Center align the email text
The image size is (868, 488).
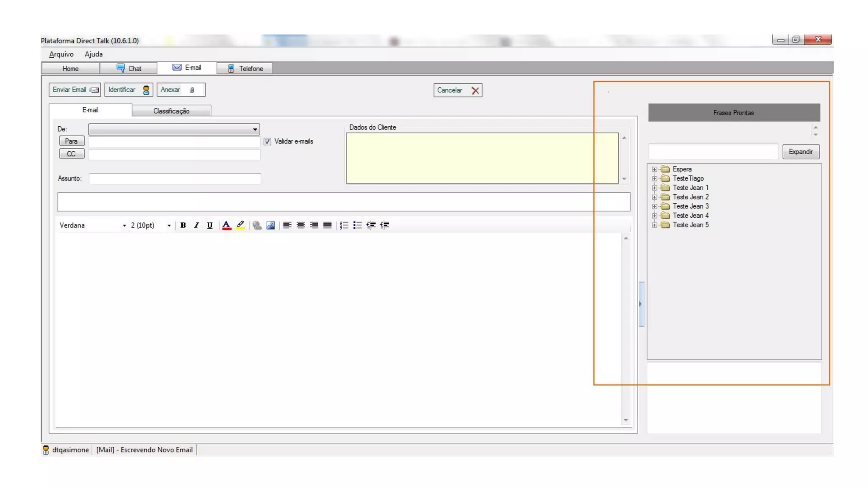pyautogui.click(x=300, y=225)
